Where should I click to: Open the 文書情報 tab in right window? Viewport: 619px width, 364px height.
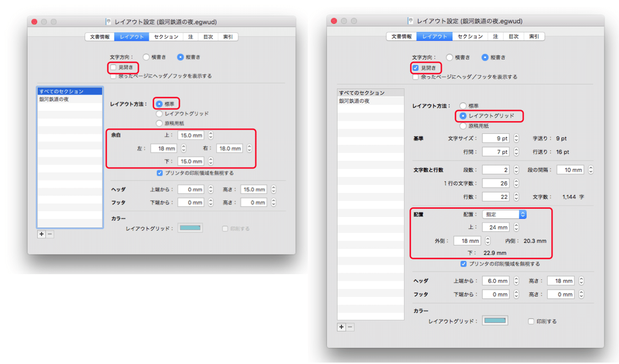coord(401,36)
